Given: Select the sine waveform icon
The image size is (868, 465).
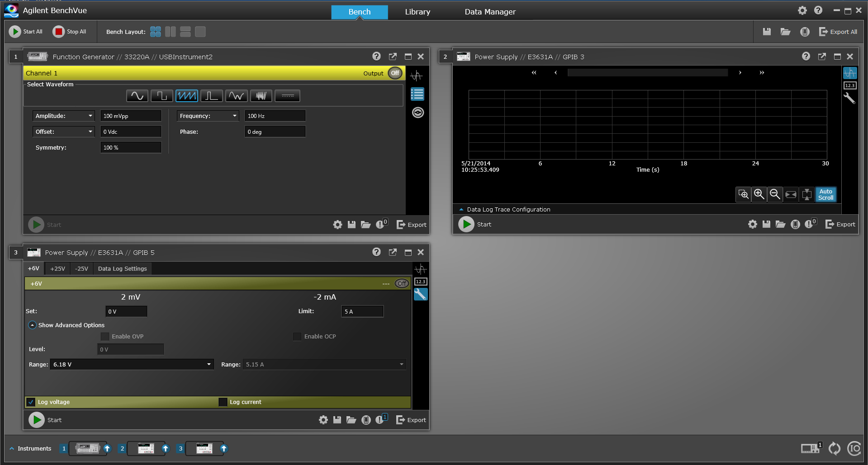Looking at the screenshot, I should click(x=137, y=96).
